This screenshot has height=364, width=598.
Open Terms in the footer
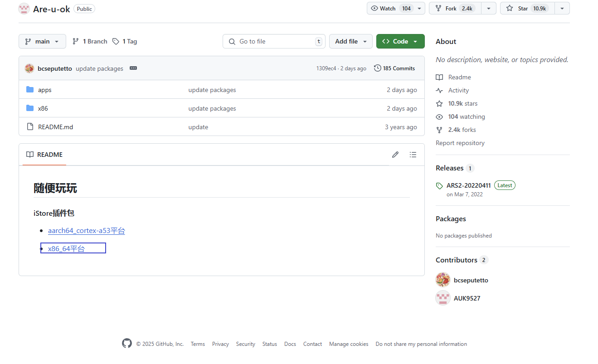pyautogui.click(x=198, y=344)
